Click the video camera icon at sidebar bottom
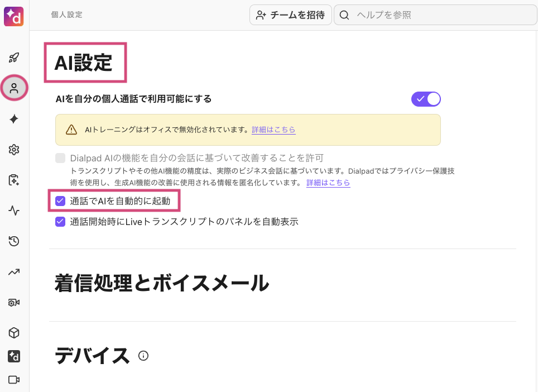 pyautogui.click(x=15, y=380)
